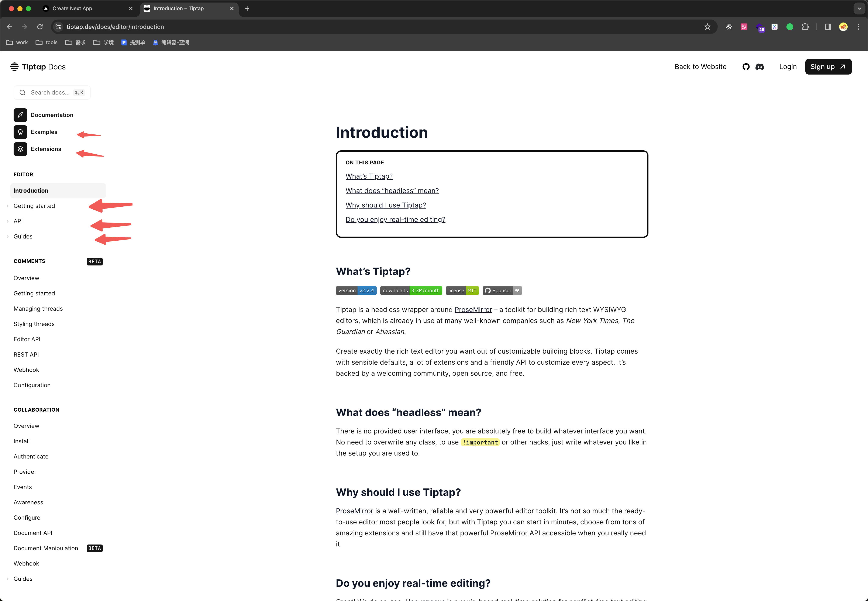Open REST API in Comments sidebar
Image resolution: width=868 pixels, height=601 pixels.
pyautogui.click(x=26, y=355)
